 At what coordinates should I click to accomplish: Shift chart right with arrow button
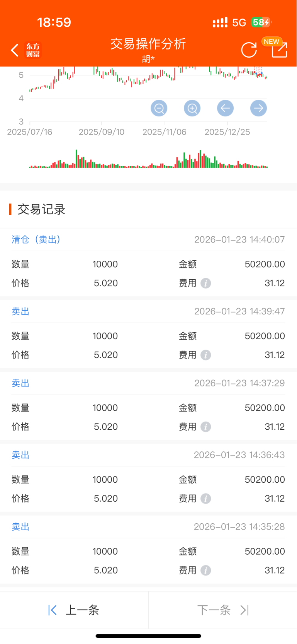pos(258,108)
